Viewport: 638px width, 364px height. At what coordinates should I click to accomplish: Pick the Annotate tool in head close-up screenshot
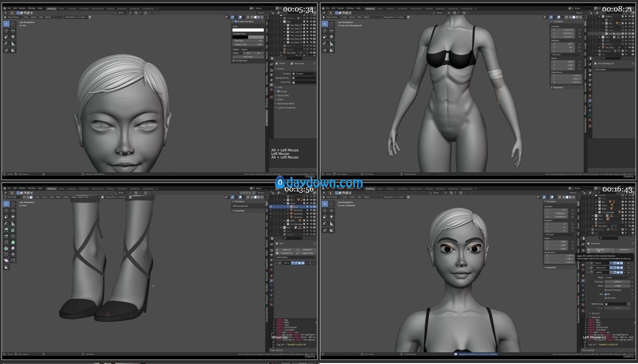6,43
